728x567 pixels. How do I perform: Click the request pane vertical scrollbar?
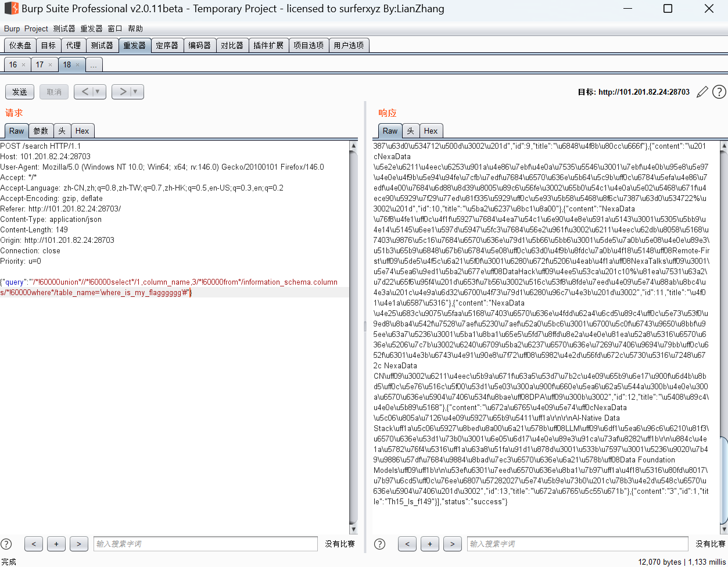coord(354,337)
